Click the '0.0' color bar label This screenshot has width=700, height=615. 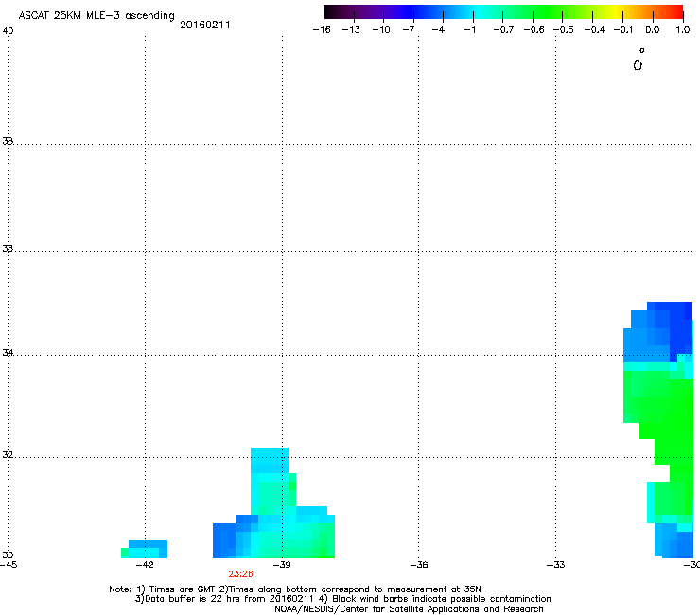coord(653,30)
